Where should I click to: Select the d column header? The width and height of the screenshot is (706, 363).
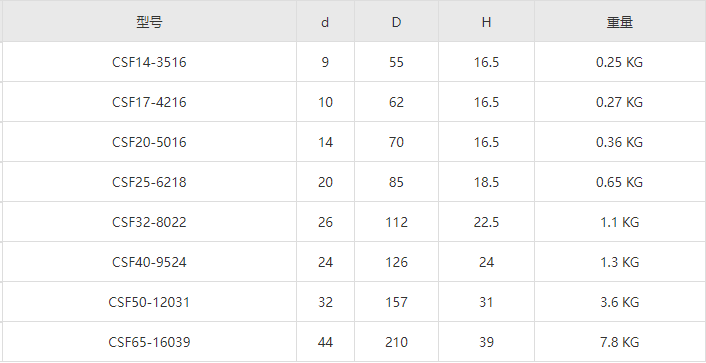pyautogui.click(x=325, y=22)
